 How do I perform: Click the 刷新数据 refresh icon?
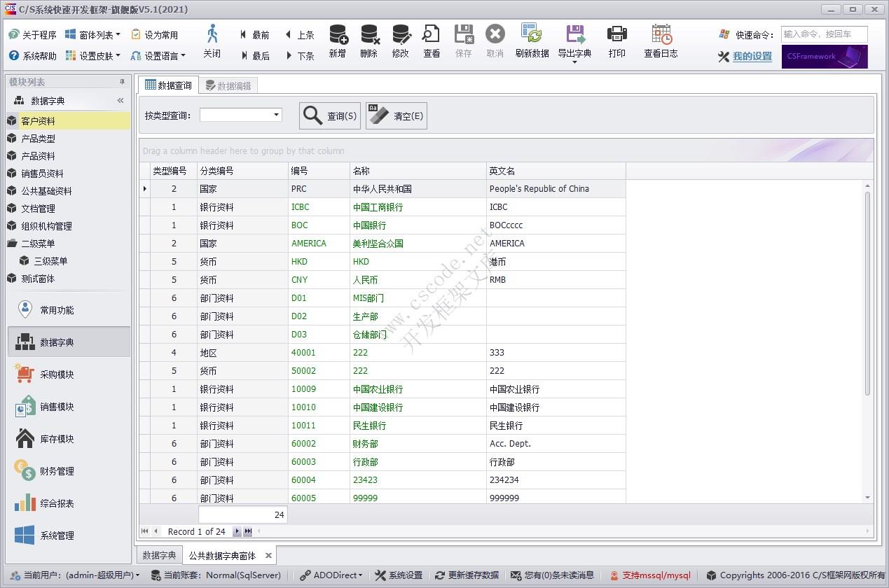[532, 42]
